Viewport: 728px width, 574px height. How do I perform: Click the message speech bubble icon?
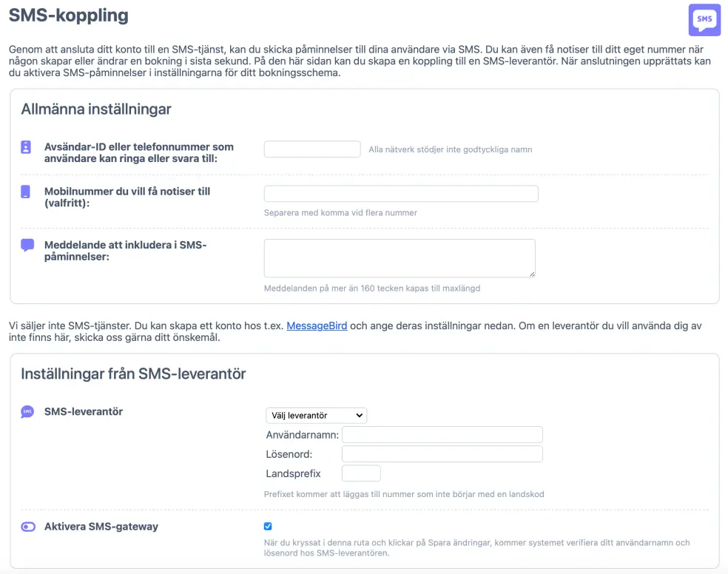(x=27, y=245)
